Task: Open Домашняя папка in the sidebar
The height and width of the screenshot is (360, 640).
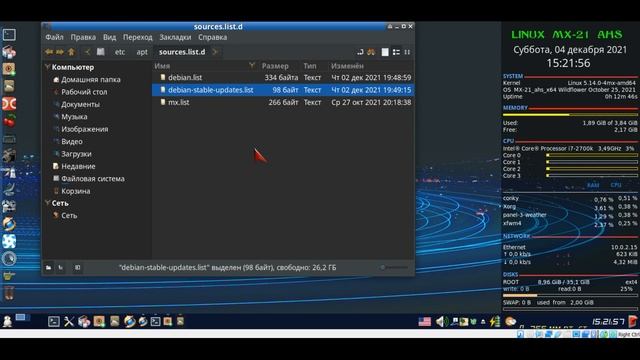Action: click(91, 80)
